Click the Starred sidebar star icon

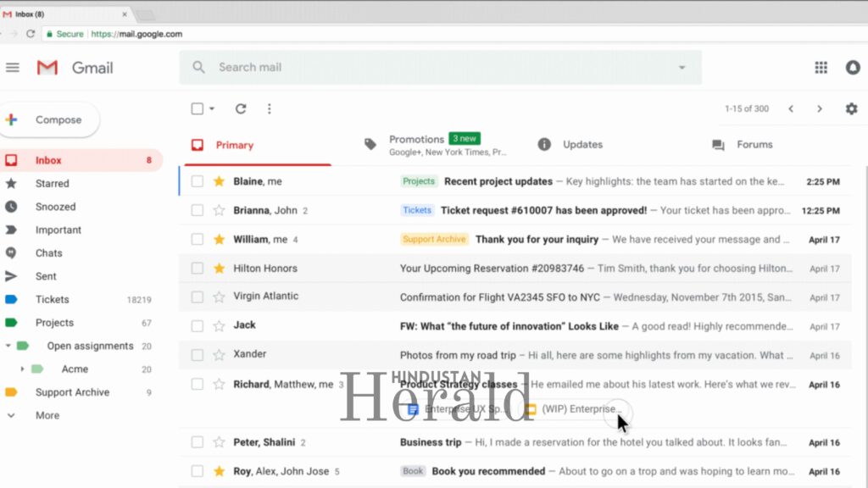11,183
